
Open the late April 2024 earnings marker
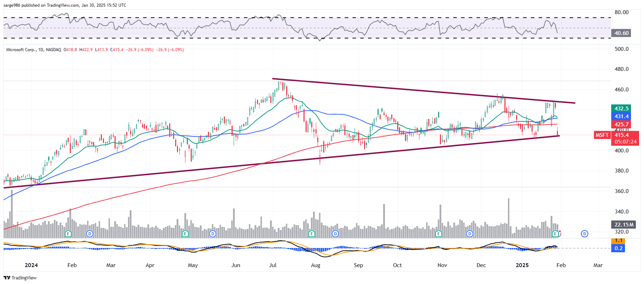(x=185, y=234)
